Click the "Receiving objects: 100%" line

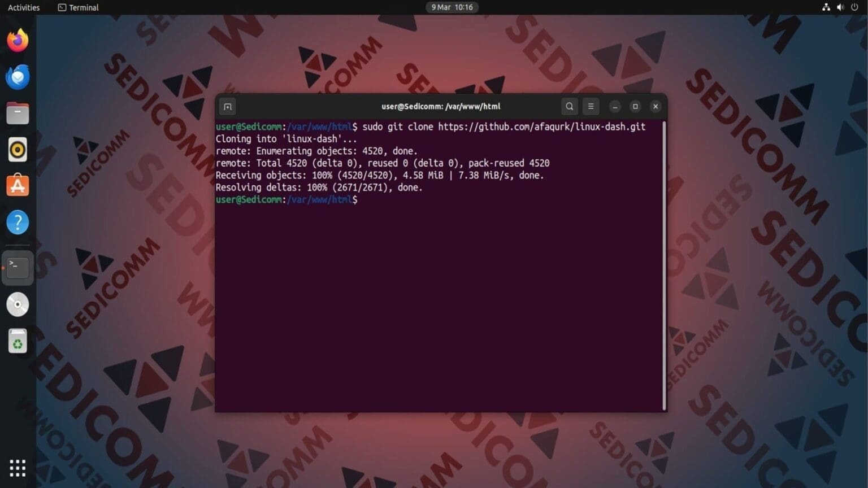[x=380, y=175]
